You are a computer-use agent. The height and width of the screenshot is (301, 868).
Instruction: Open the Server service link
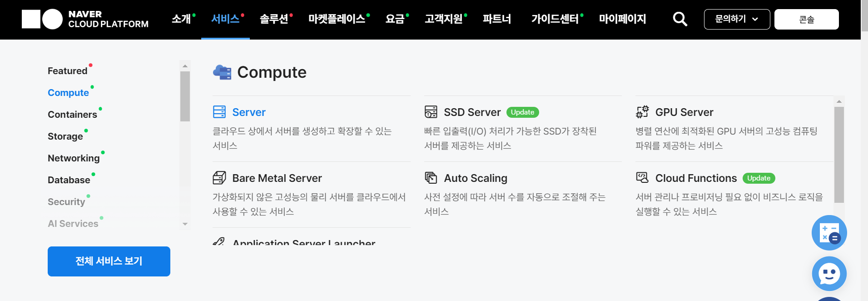pos(249,112)
